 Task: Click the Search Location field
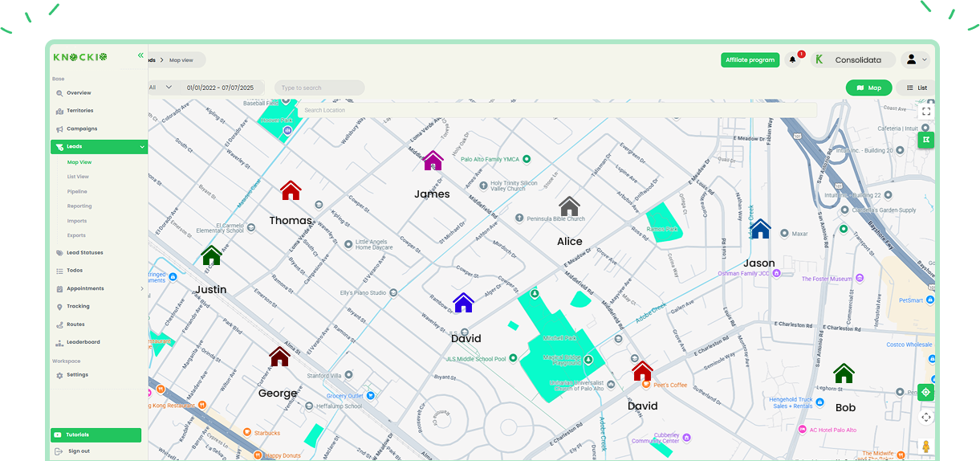(x=559, y=110)
